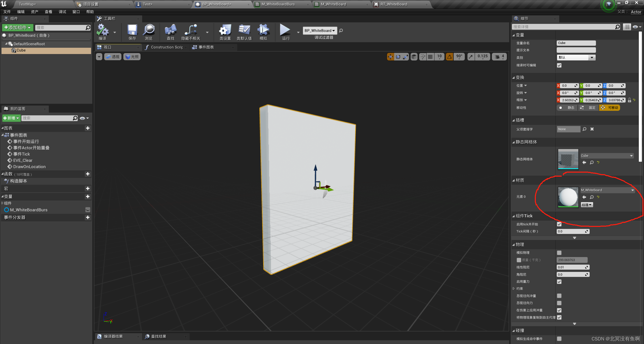This screenshot has width=644, height=344.
Task: Open the 窗口 (Window) menu
Action: click(76, 12)
